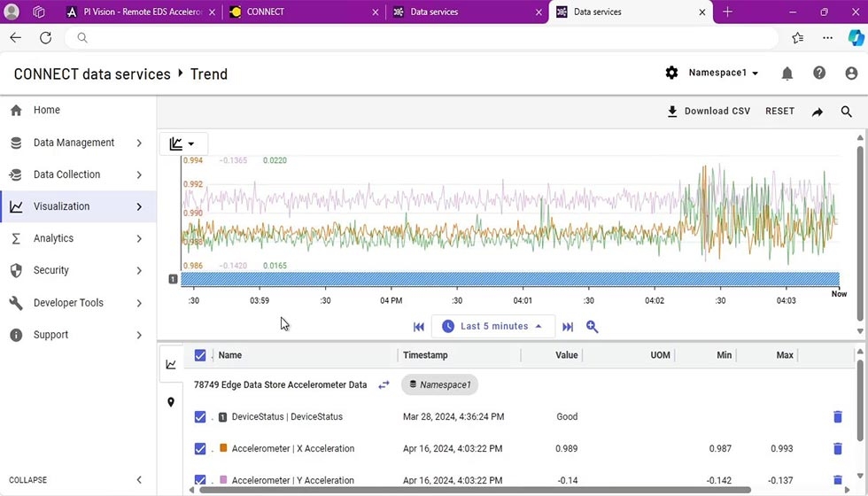The image size is (868, 496).
Task: Toggle the select-all checkbox in table header
Action: (x=200, y=355)
